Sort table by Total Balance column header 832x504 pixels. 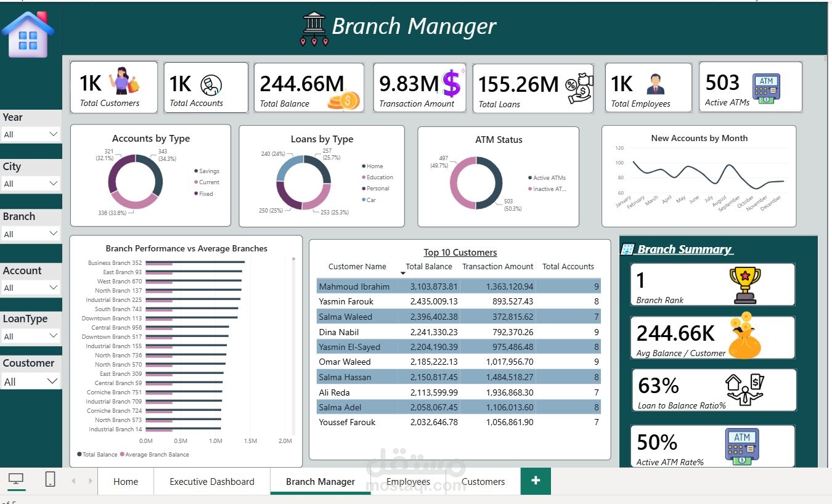coord(429,267)
